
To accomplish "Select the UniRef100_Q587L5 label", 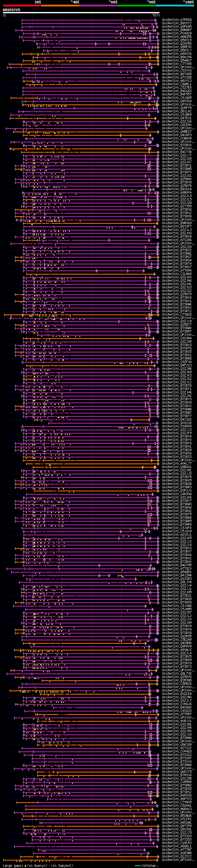I will 177,40.
